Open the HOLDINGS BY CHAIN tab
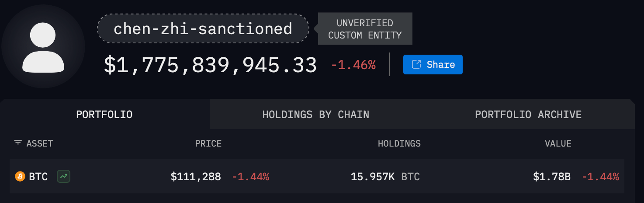Screen dimensions: 644x203 [315, 115]
